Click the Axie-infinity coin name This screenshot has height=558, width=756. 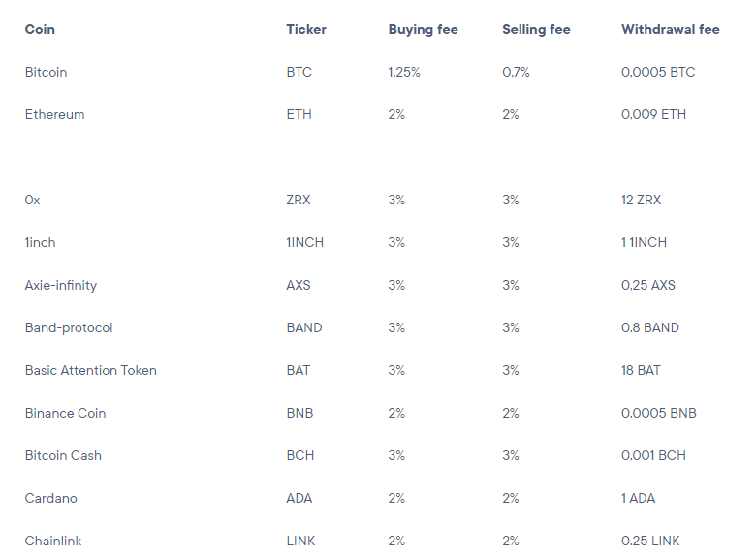pyautogui.click(x=61, y=285)
